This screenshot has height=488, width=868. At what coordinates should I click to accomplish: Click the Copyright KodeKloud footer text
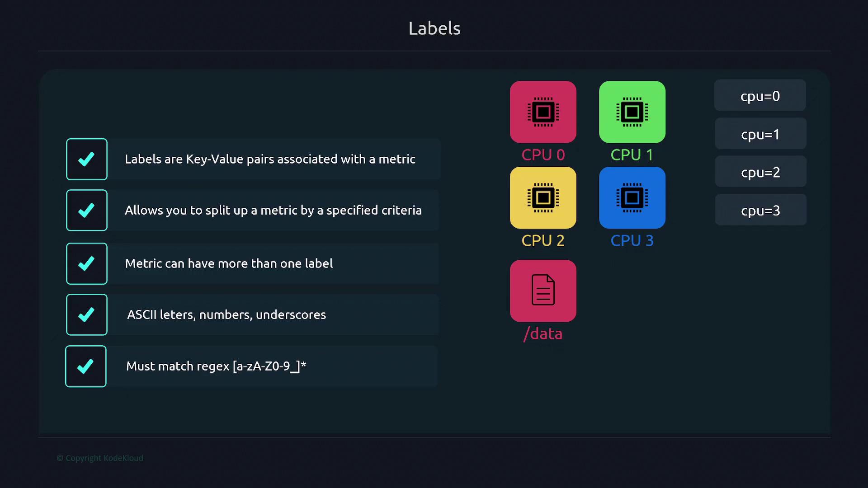click(100, 458)
